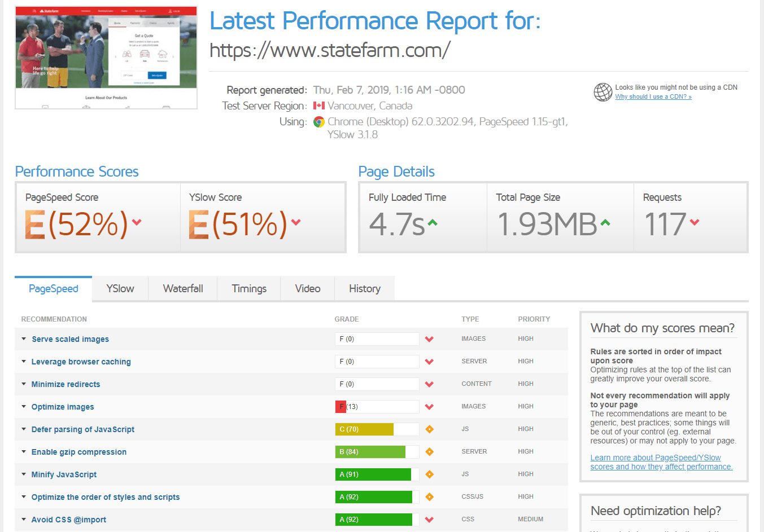Click Fully Loaded Time up-arrow indicator
The width and height of the screenshot is (764, 532).
tap(433, 222)
